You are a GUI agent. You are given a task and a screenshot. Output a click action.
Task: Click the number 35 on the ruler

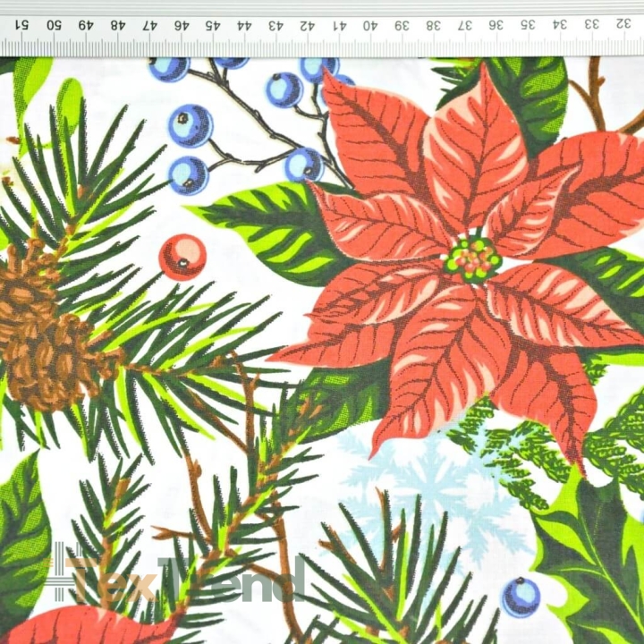pos(529,25)
